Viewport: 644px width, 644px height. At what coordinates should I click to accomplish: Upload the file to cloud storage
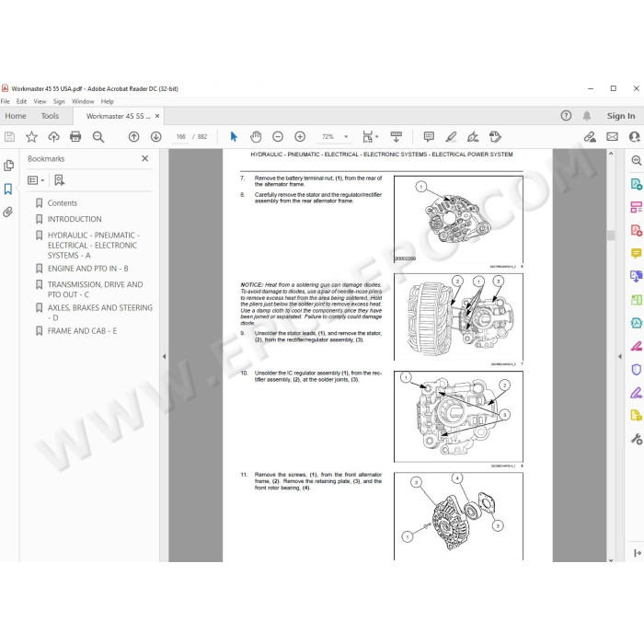(x=53, y=137)
